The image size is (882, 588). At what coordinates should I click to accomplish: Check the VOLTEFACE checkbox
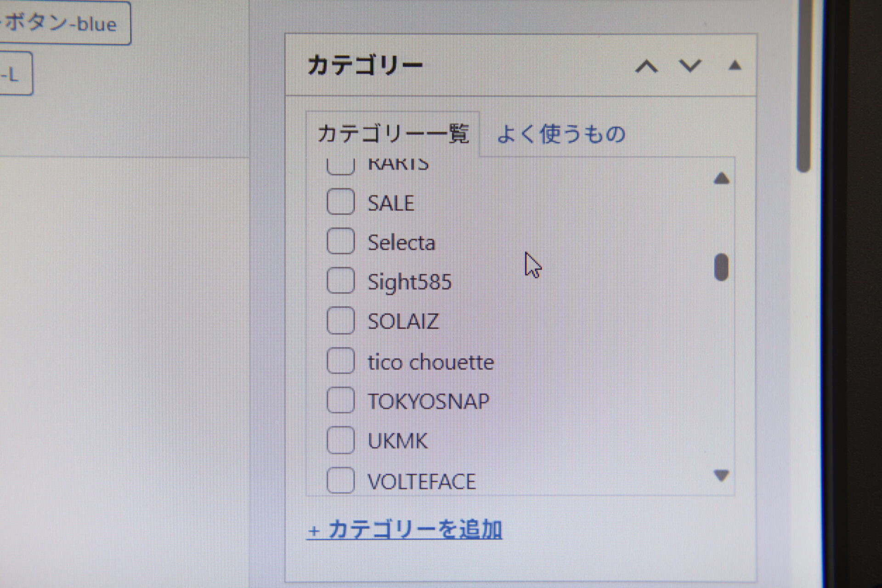[x=340, y=481]
